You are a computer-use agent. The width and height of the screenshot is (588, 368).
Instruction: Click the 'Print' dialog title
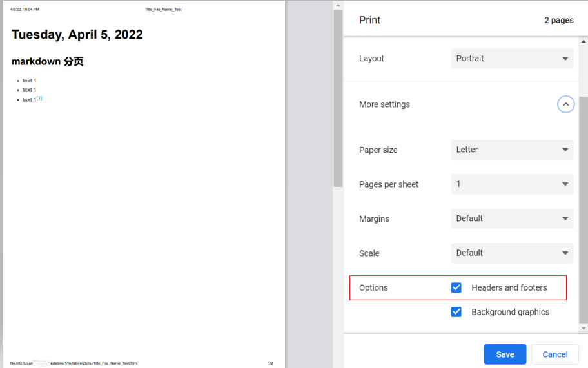pyautogui.click(x=369, y=20)
